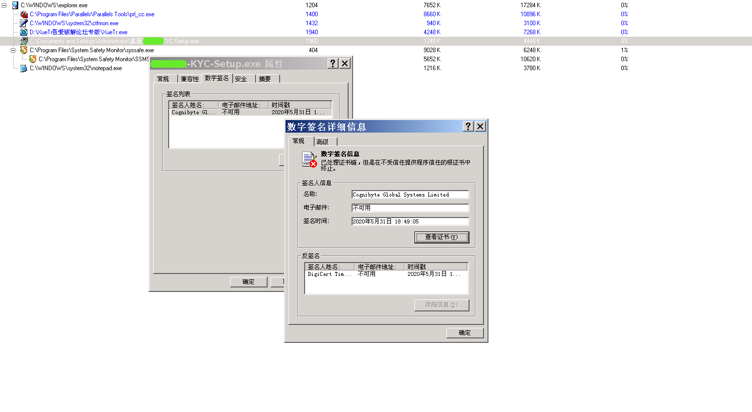Close the signature details dialog
752x412 pixels.
[480, 126]
